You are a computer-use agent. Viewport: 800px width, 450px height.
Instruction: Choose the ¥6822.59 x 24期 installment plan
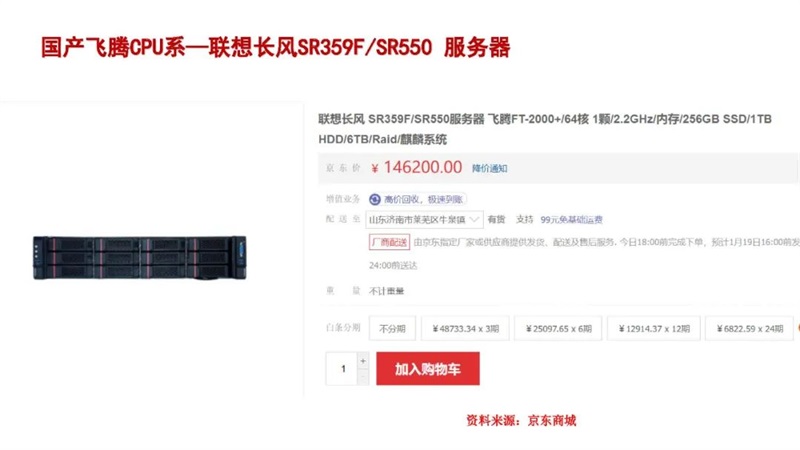coord(749,329)
